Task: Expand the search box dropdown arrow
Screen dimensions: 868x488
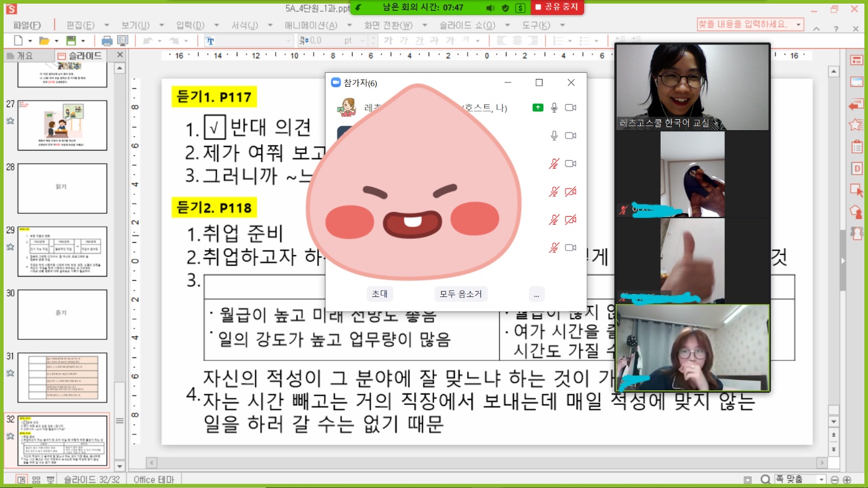Action: [x=799, y=25]
